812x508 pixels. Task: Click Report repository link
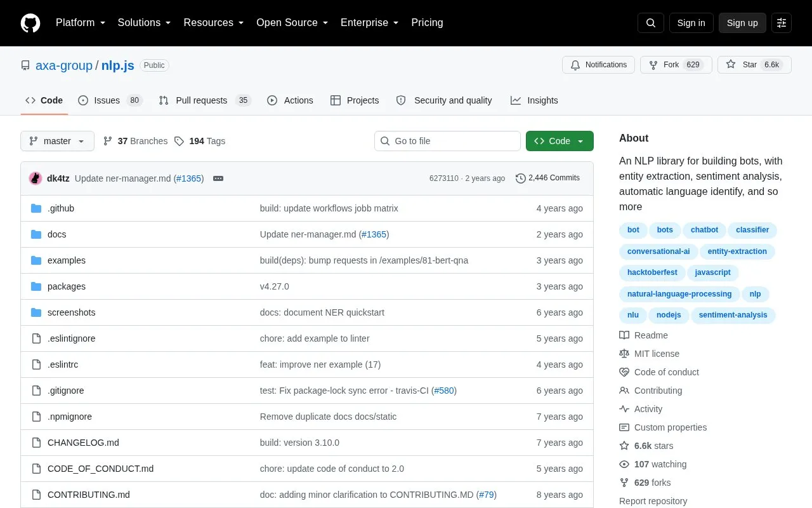click(x=653, y=501)
